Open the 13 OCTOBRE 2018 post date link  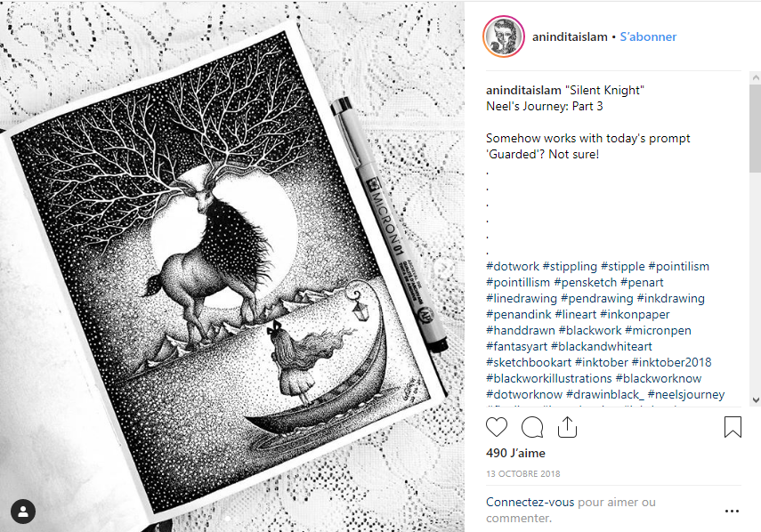(x=523, y=474)
